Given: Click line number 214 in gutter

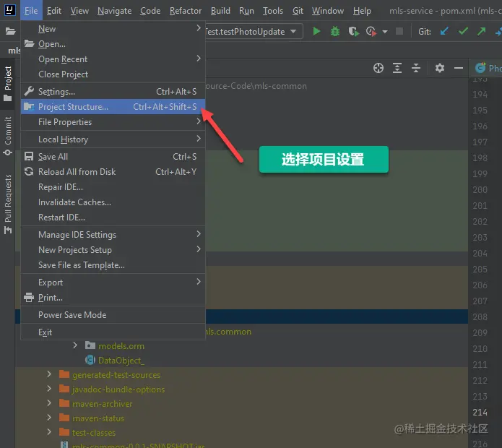Looking at the screenshot, I should coord(480,412).
